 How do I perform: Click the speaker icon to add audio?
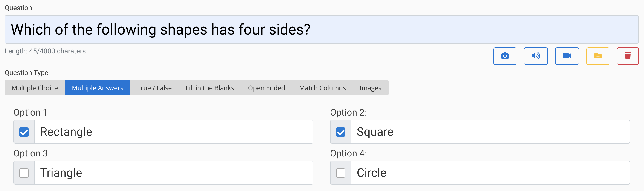point(536,56)
